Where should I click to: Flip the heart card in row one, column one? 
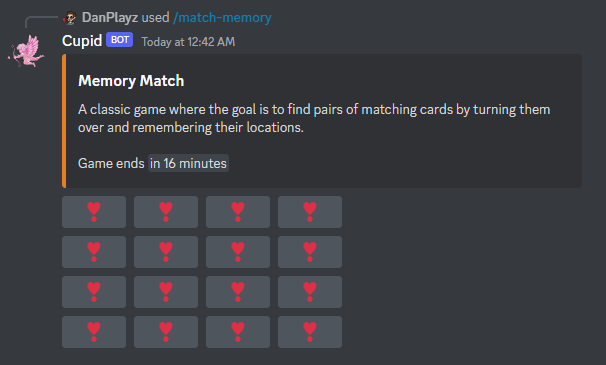pos(94,212)
